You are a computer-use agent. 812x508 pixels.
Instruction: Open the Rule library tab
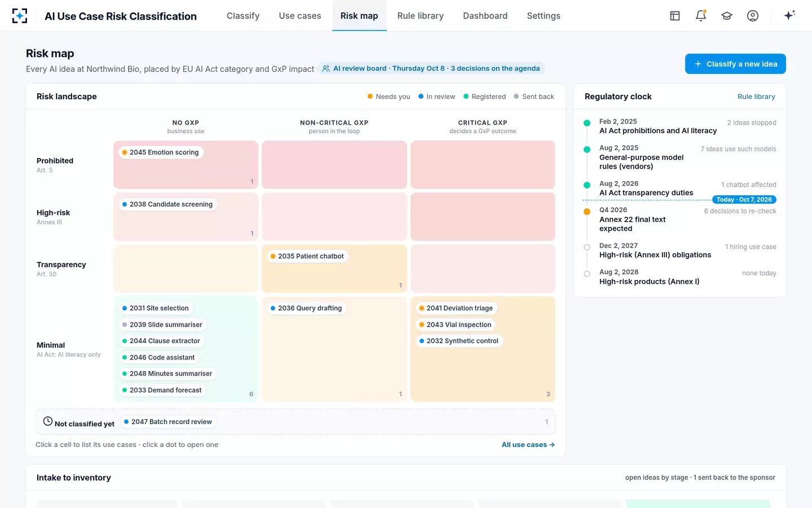pyautogui.click(x=420, y=16)
